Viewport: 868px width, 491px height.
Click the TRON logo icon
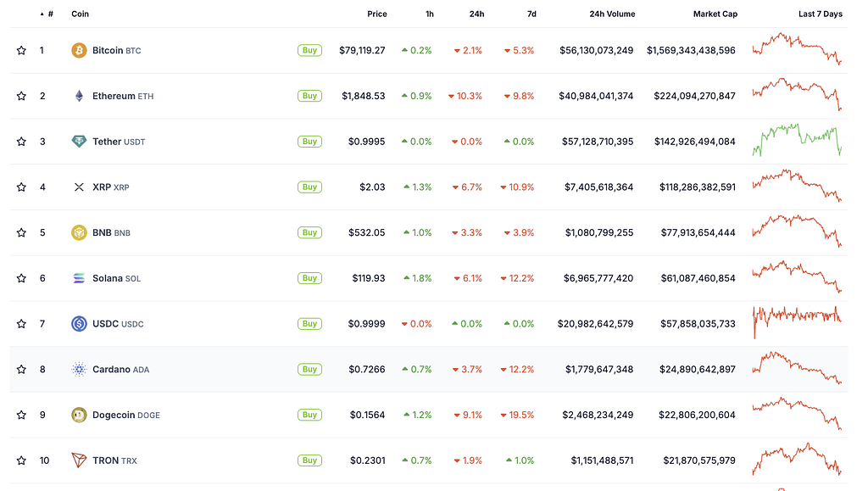coord(79,460)
